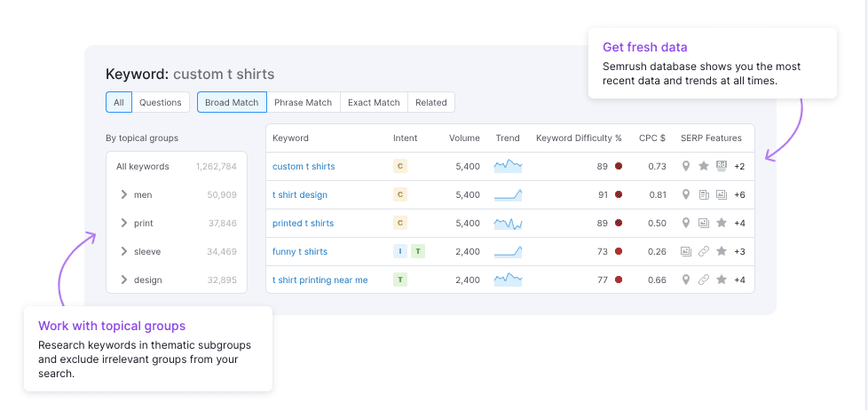This screenshot has height=410, width=868.
Task: Open the t shirt printing near me link
Action: tap(320, 280)
